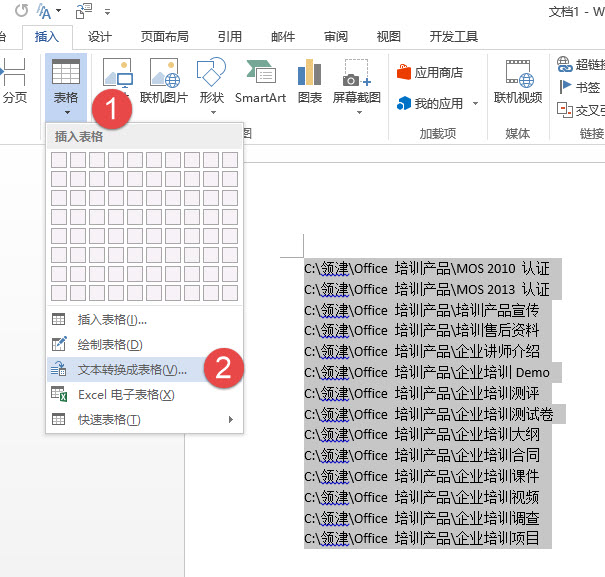Click the touch/mouse mode icon in quick access toolbar
This screenshot has height=577, width=605.
(x=84, y=11)
